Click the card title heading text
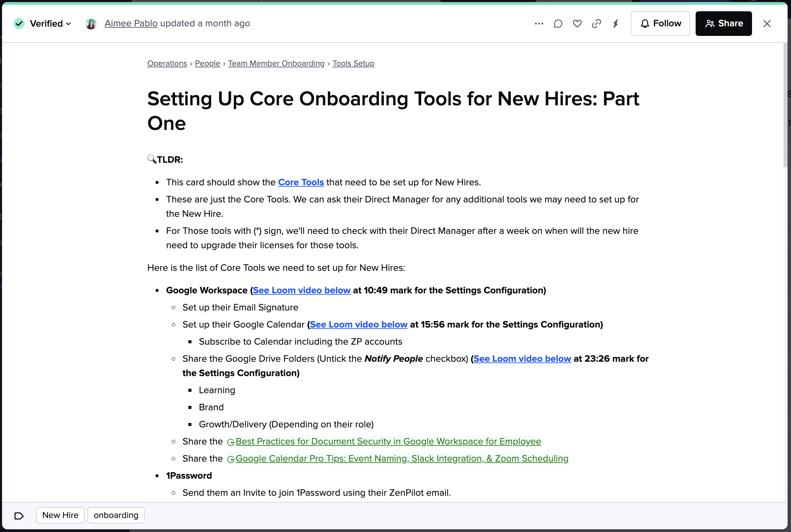Image resolution: width=791 pixels, height=532 pixels. point(393,111)
